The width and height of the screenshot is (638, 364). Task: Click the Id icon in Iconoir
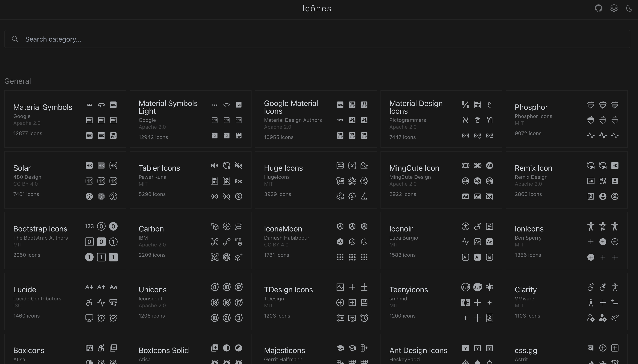(x=490, y=257)
